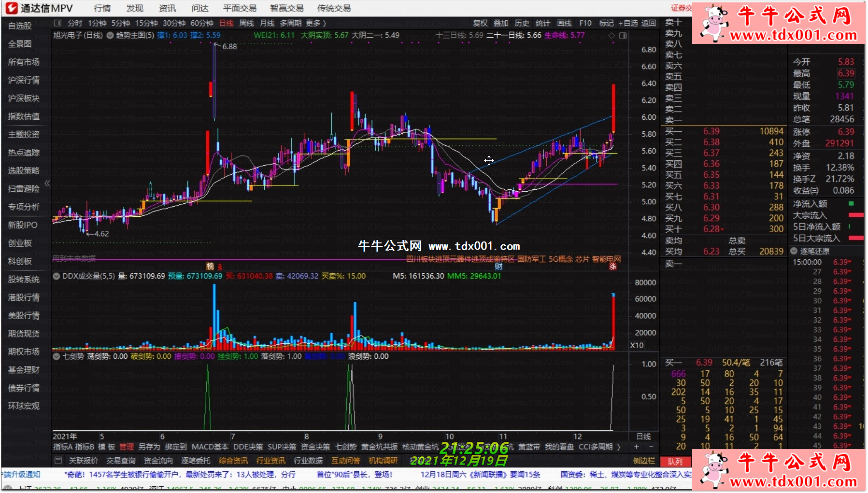Click the 榜 marker on chart
The image size is (868, 493).
click(210, 266)
